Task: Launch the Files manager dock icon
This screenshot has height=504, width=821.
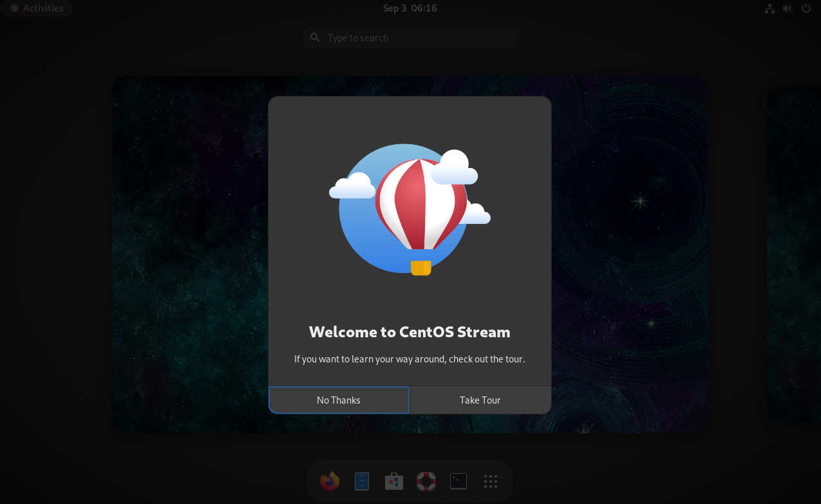Action: coord(362,481)
